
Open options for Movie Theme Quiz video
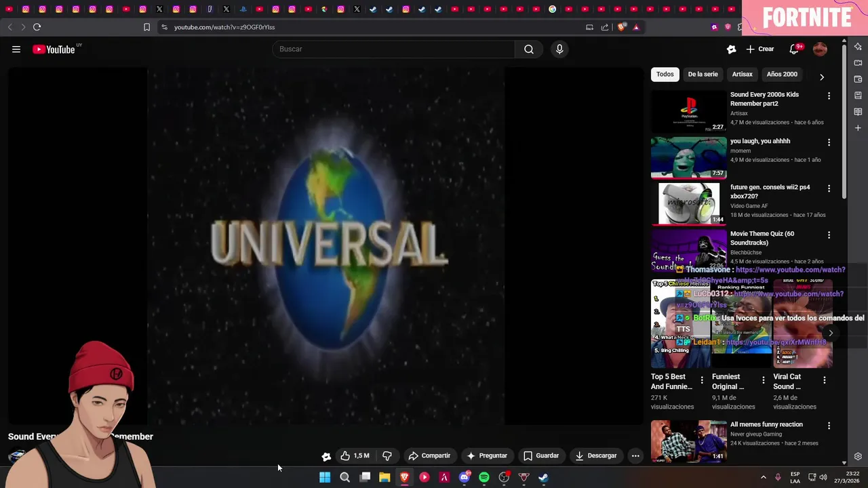[829, 235]
